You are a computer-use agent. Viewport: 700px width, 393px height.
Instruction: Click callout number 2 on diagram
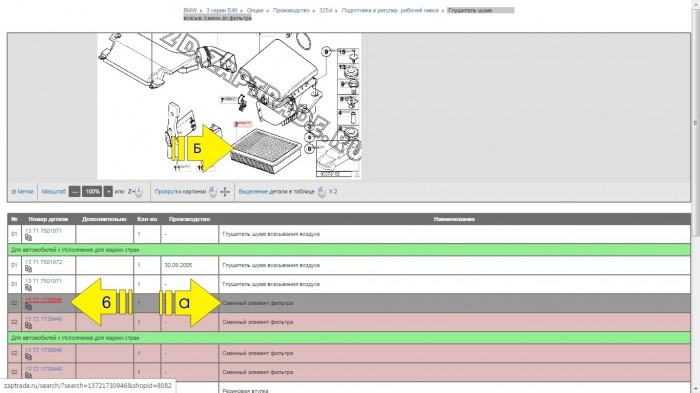tap(236, 124)
